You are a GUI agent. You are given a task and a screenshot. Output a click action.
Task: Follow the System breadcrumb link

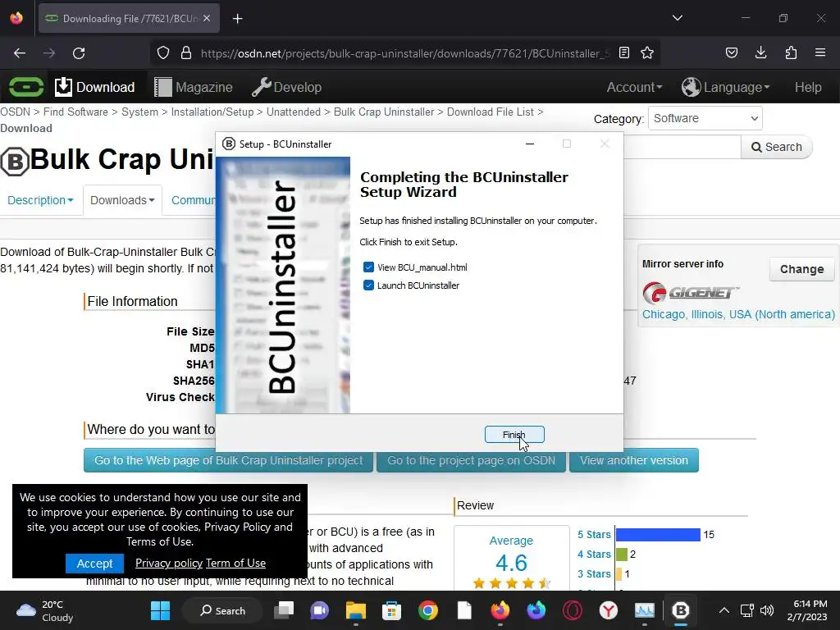pos(139,112)
